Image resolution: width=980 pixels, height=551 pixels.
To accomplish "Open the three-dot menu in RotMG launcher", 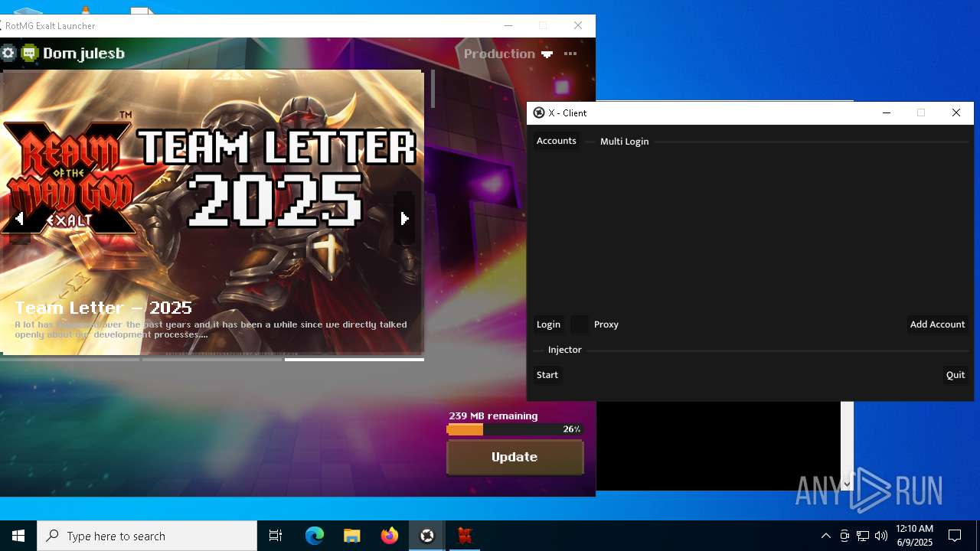I will [570, 54].
